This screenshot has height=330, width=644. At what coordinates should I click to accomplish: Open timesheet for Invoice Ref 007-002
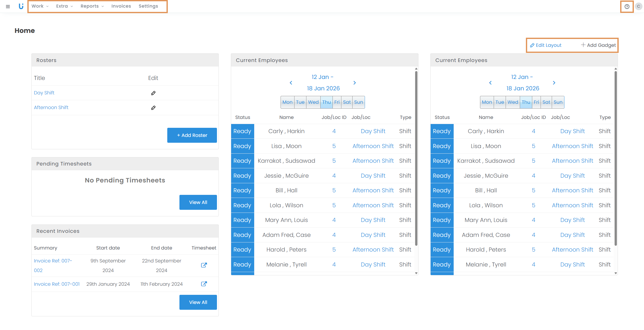point(204,265)
